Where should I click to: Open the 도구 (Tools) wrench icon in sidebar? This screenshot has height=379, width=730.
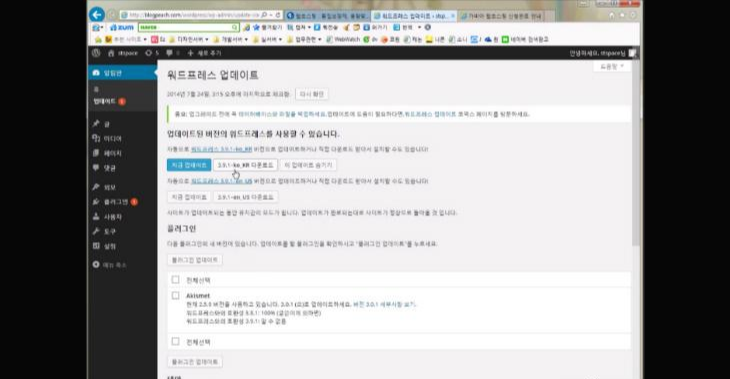click(96, 231)
